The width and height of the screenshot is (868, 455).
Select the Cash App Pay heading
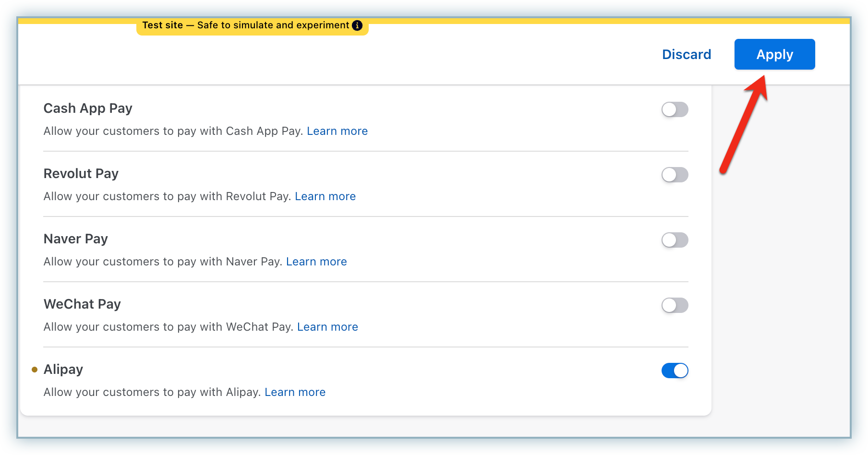[x=88, y=108]
